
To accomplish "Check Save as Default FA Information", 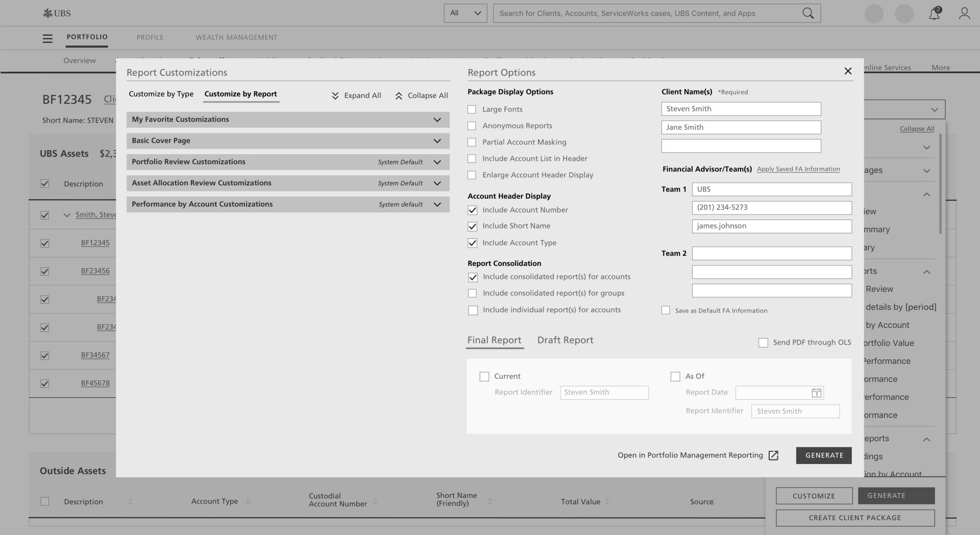I will 666,310.
